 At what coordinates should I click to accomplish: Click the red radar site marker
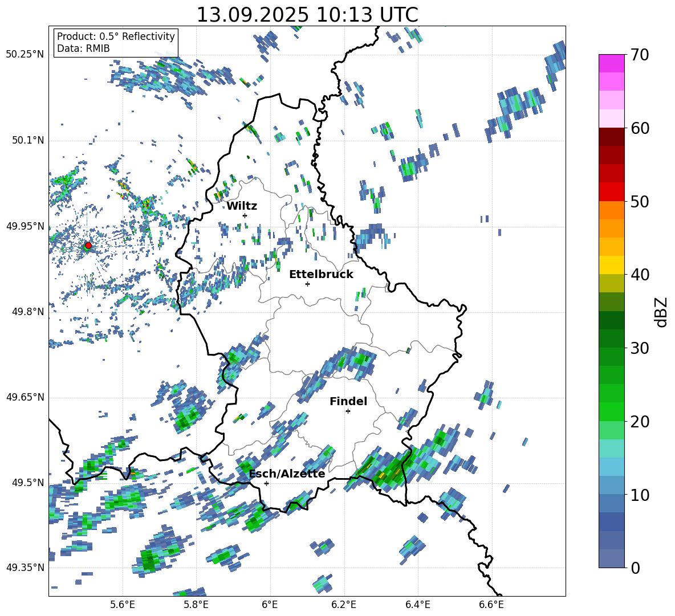[88, 245]
